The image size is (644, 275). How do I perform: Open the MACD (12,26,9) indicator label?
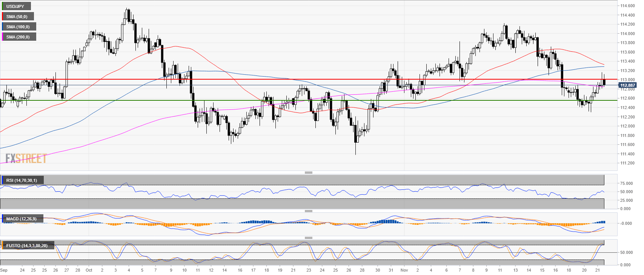point(22,219)
